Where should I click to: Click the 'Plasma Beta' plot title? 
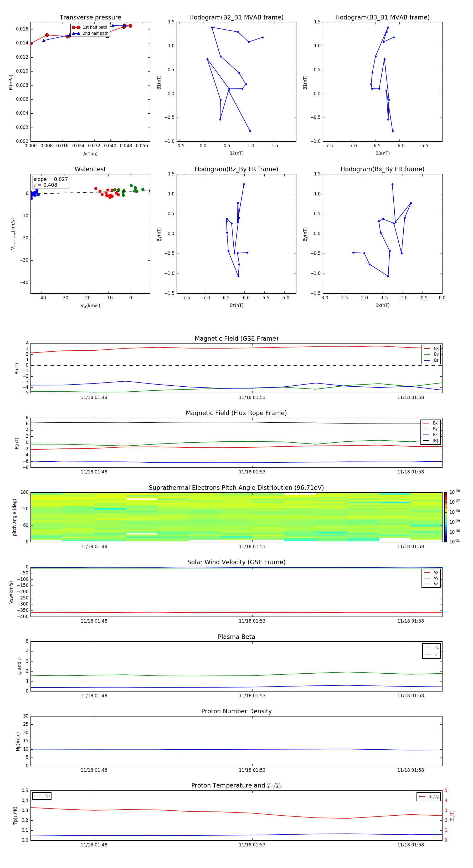click(236, 637)
